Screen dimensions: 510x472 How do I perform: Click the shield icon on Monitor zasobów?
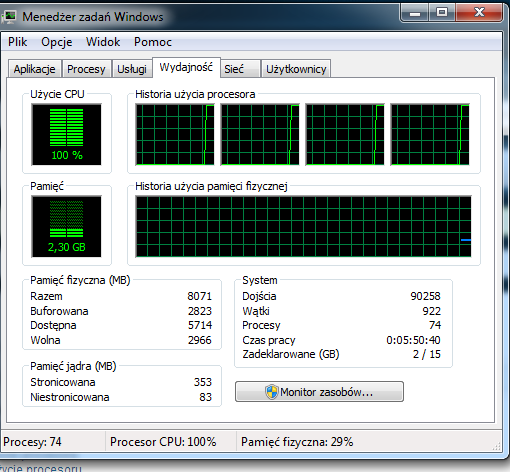(x=272, y=392)
